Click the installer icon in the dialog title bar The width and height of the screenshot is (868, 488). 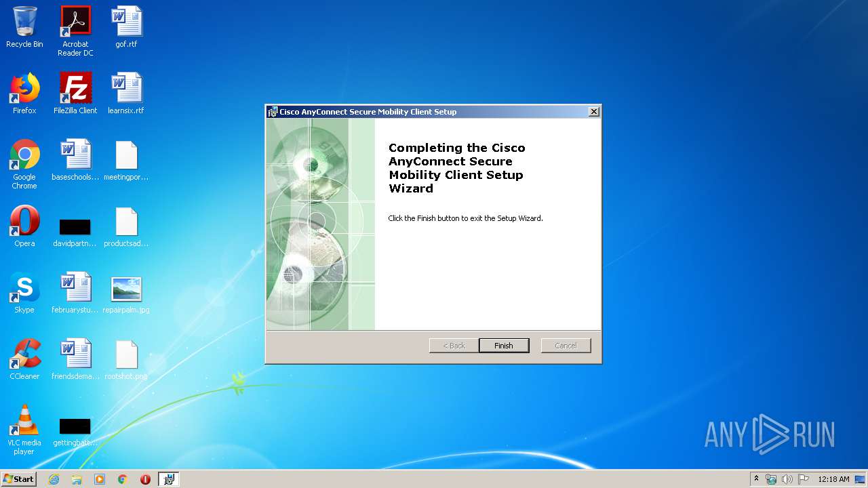coord(273,112)
